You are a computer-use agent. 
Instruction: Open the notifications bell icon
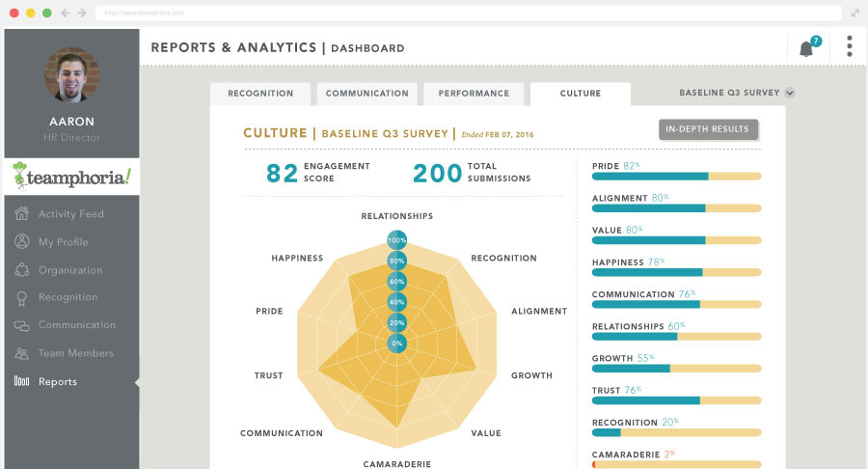(x=807, y=48)
